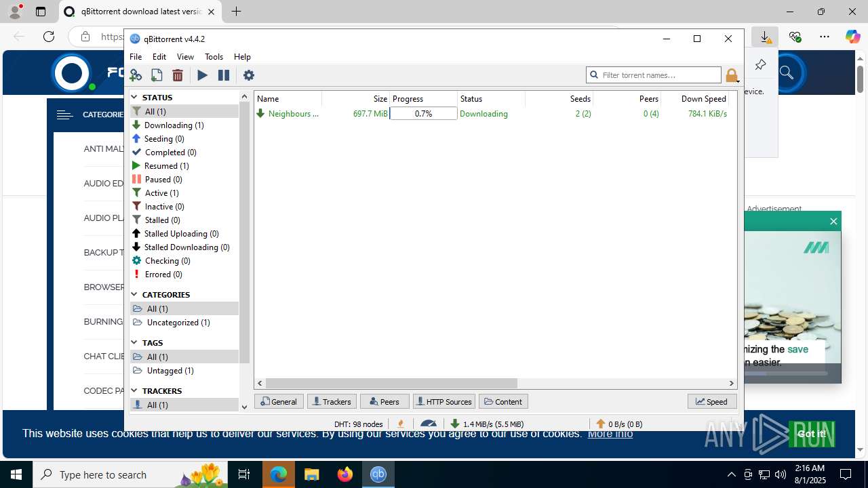
Task: Filter by Errored (0) status
Action: click(184, 274)
